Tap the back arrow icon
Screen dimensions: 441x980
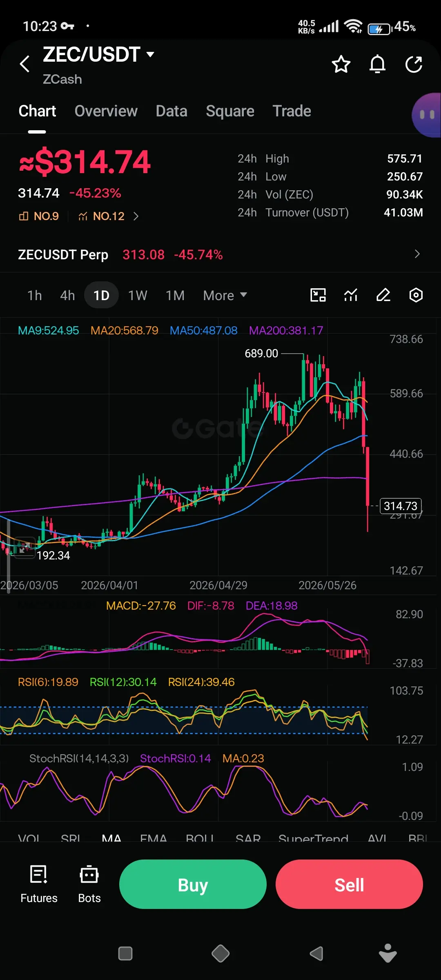click(x=25, y=64)
